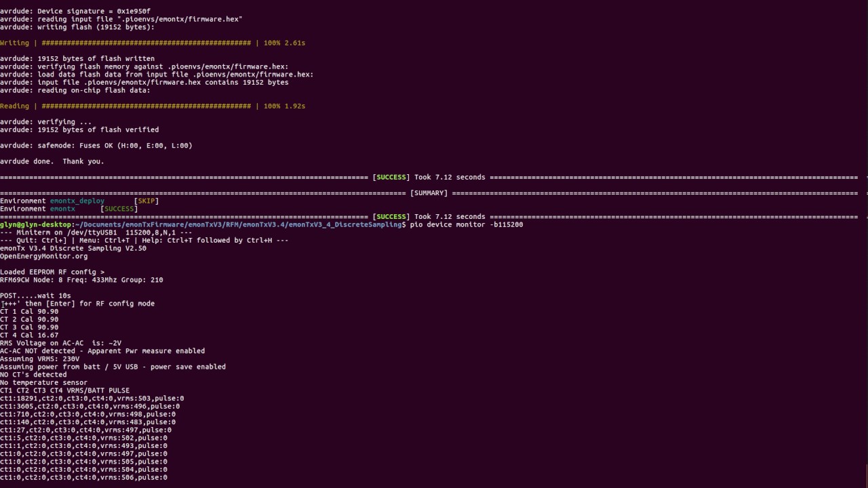The height and width of the screenshot is (488, 868).
Task: Click the first ct1:18291 data row
Action: click(92, 399)
